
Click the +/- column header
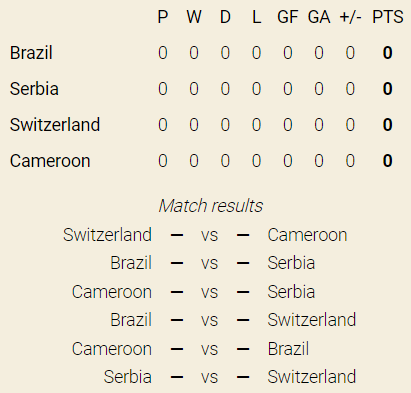click(x=350, y=17)
